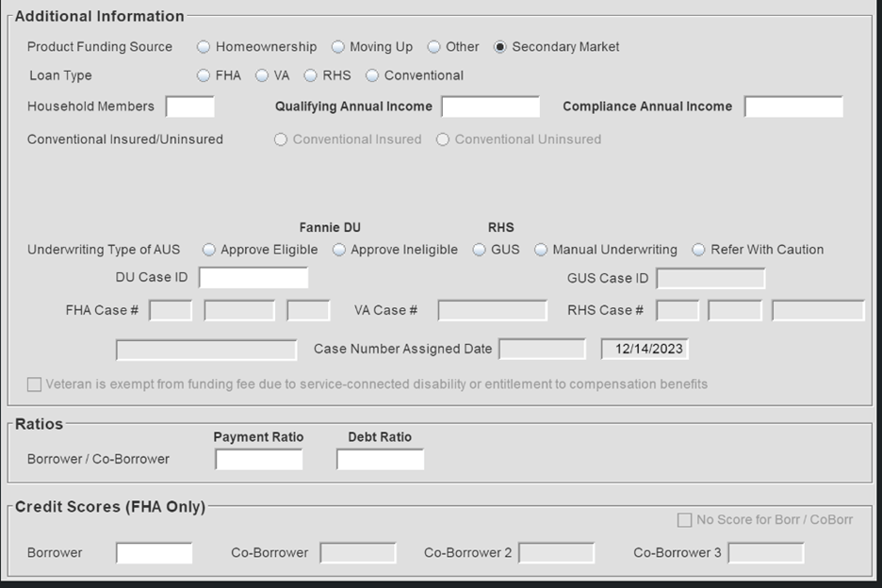Choose FHA loan type
The height and width of the screenshot is (588, 882).
(x=204, y=75)
